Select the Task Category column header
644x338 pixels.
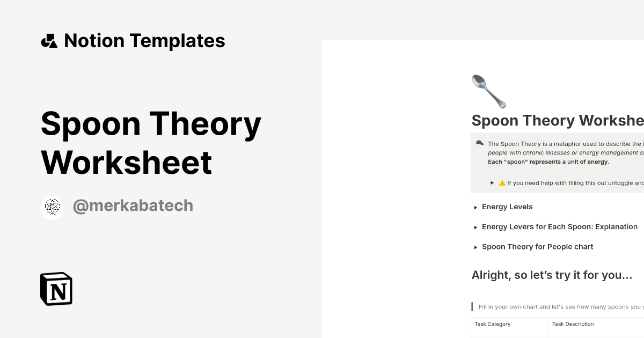pos(493,324)
